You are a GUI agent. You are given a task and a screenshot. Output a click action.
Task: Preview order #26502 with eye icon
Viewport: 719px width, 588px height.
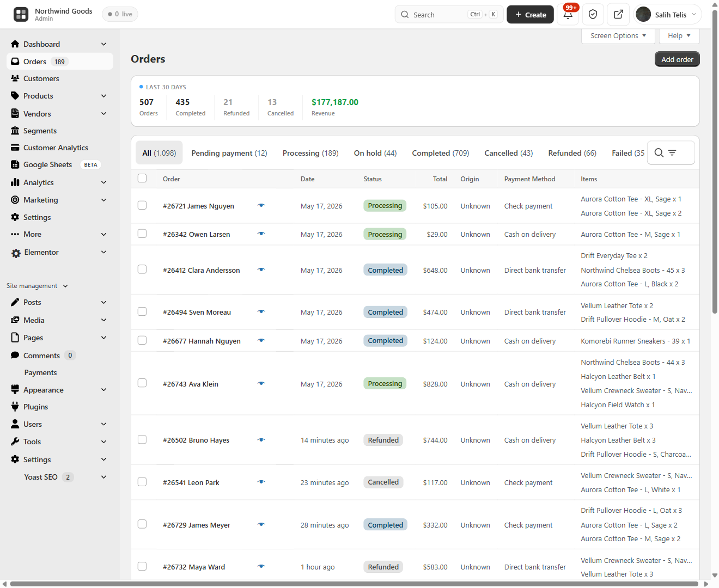point(261,440)
